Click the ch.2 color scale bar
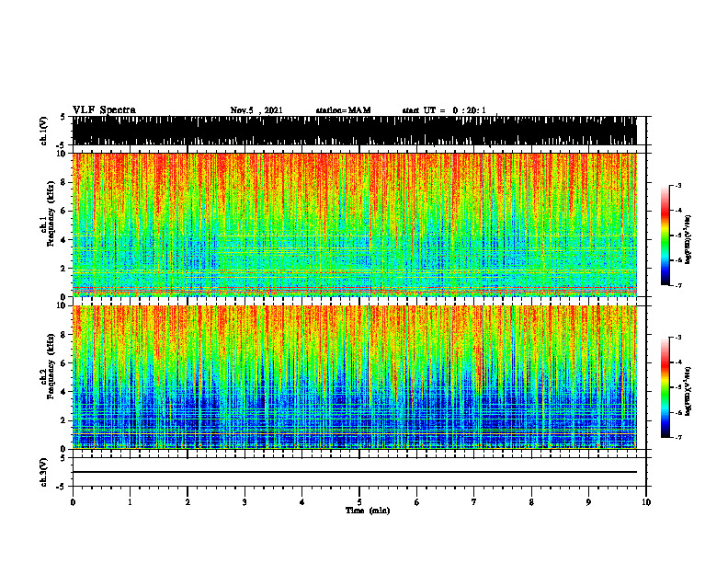Image resolution: width=728 pixels, height=563 pixels. [665, 387]
